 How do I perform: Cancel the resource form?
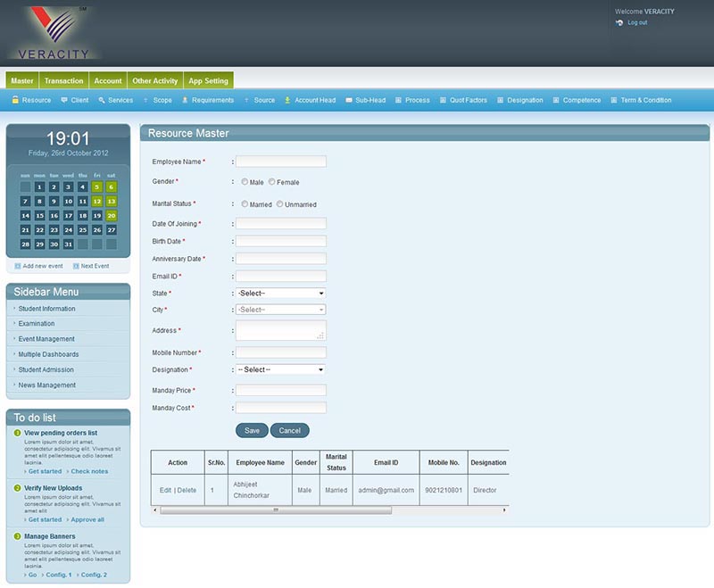(289, 430)
